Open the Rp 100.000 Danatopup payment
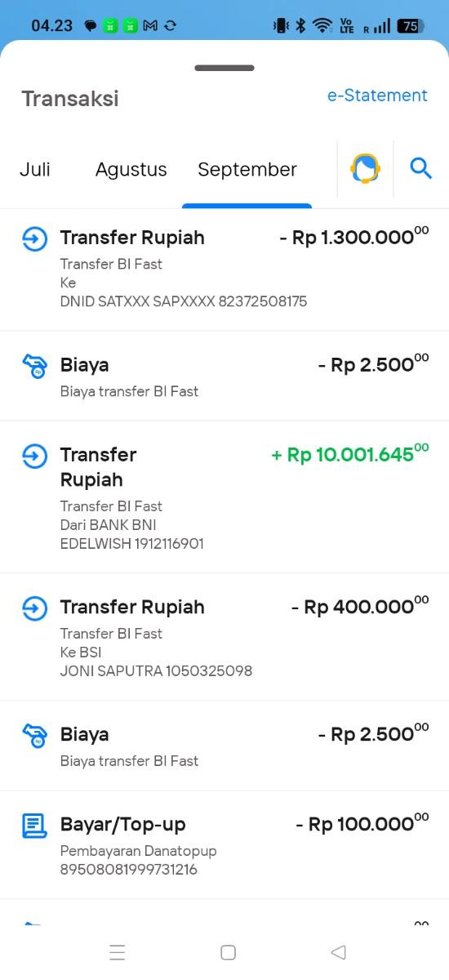Viewport: 449px width, 980px height. [x=224, y=845]
